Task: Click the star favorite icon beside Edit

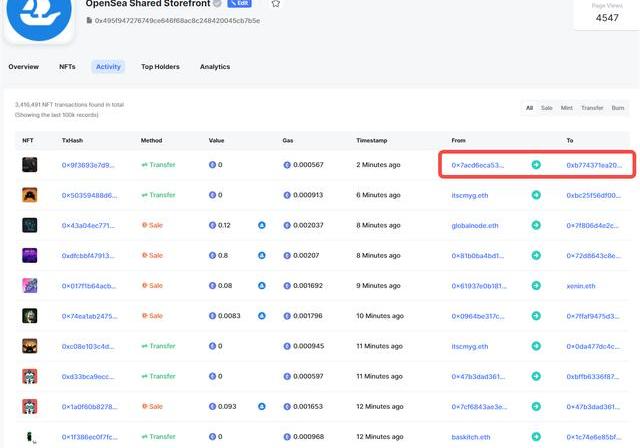Action: tap(276, 3)
